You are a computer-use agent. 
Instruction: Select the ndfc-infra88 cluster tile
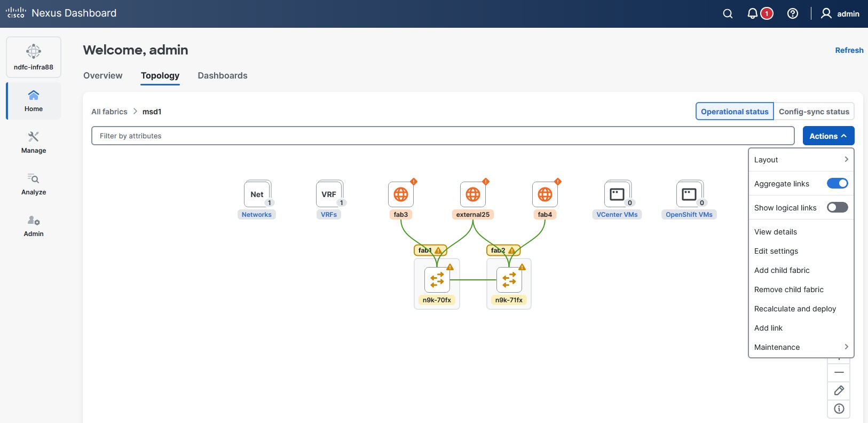click(x=34, y=57)
